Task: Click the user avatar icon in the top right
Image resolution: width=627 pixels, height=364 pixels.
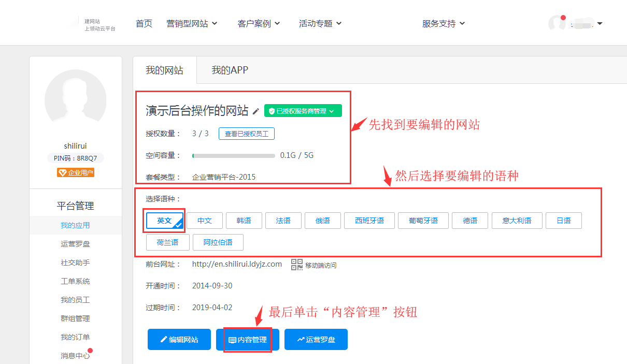Action: pyautogui.click(x=557, y=23)
